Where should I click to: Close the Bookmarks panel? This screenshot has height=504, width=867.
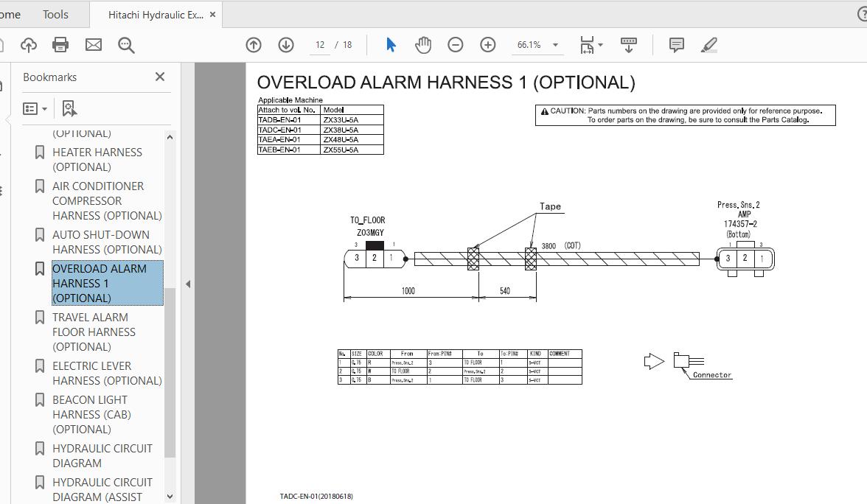160,77
